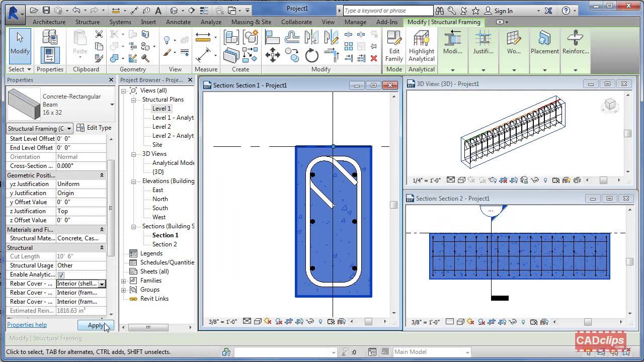Toggle shadows sun icon in Section 2 view bar
Screen dimensions: 644x362
click(470, 322)
